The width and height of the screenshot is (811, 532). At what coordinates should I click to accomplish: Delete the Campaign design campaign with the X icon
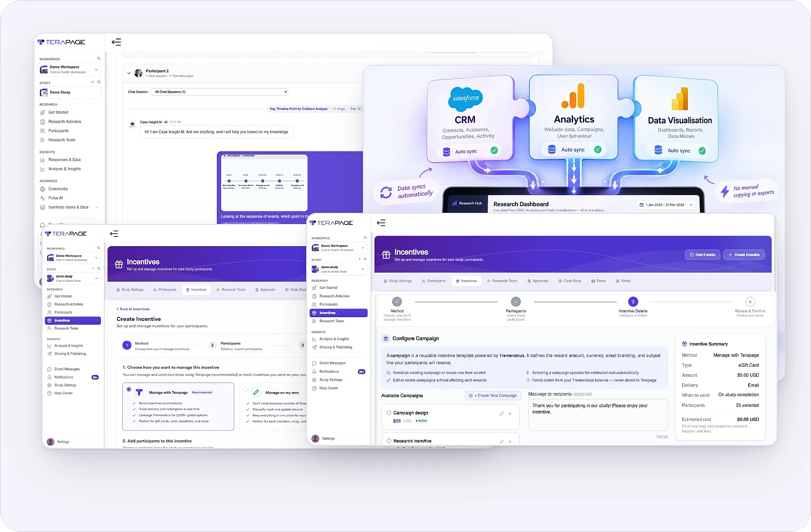click(x=510, y=413)
